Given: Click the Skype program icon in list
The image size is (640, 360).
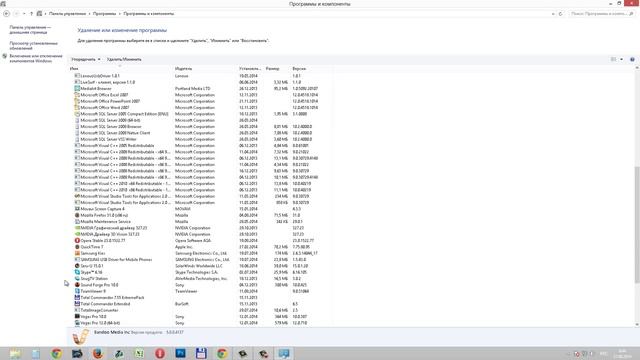Looking at the screenshot, I should pyautogui.click(x=77, y=272).
